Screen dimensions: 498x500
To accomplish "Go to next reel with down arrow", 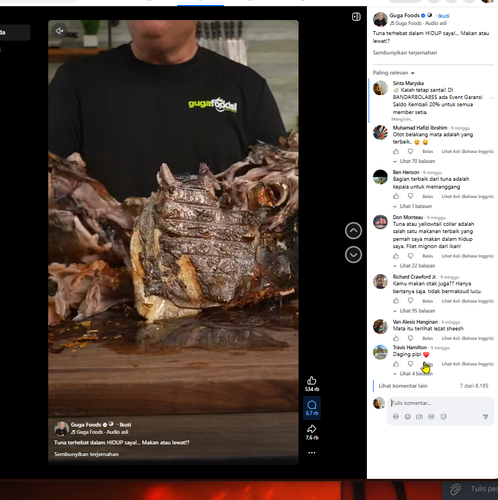I will click(x=353, y=255).
